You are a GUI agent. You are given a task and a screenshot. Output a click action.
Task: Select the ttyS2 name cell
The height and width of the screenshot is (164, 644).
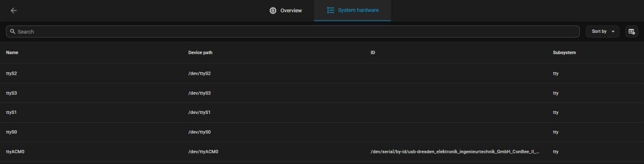pyautogui.click(x=11, y=73)
